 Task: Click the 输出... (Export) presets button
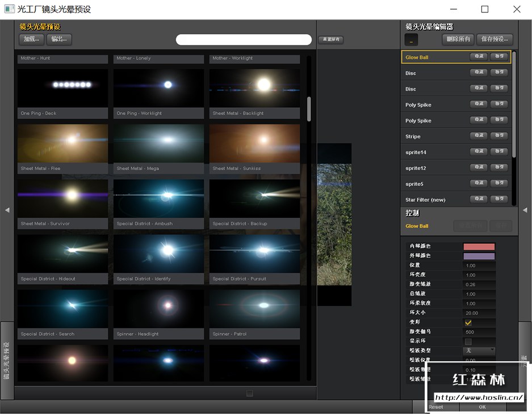(x=59, y=39)
